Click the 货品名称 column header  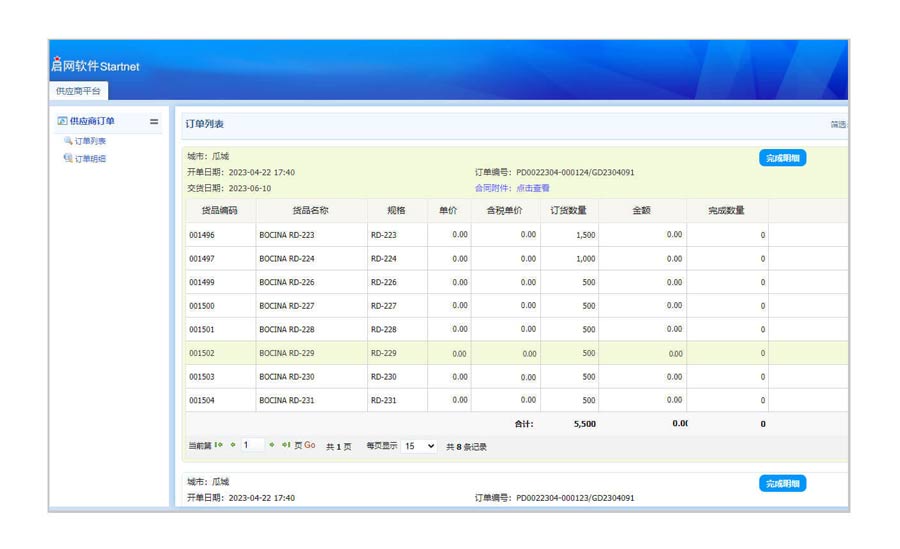coord(310,211)
